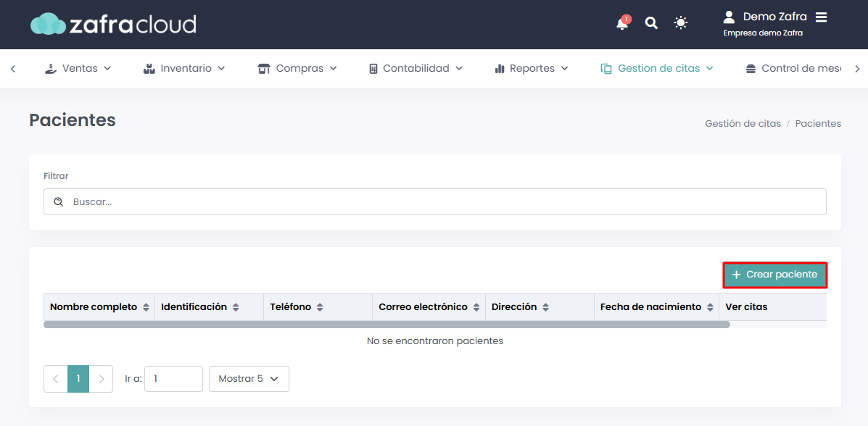Screen dimensions: 868x426
Task: Open the hamburger menu beside Demo Zafra
Action: tap(821, 17)
